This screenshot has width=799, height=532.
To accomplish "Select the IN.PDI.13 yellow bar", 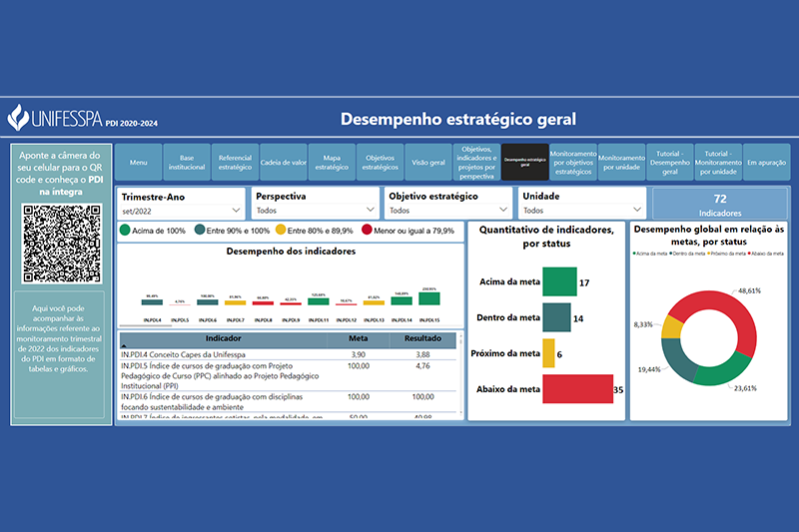I will pos(374,302).
